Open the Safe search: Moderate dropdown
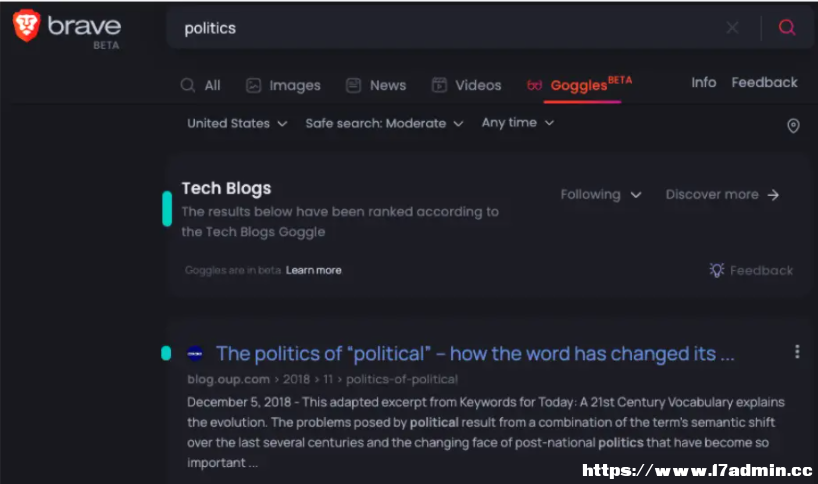The width and height of the screenshot is (818, 484). pos(384,124)
